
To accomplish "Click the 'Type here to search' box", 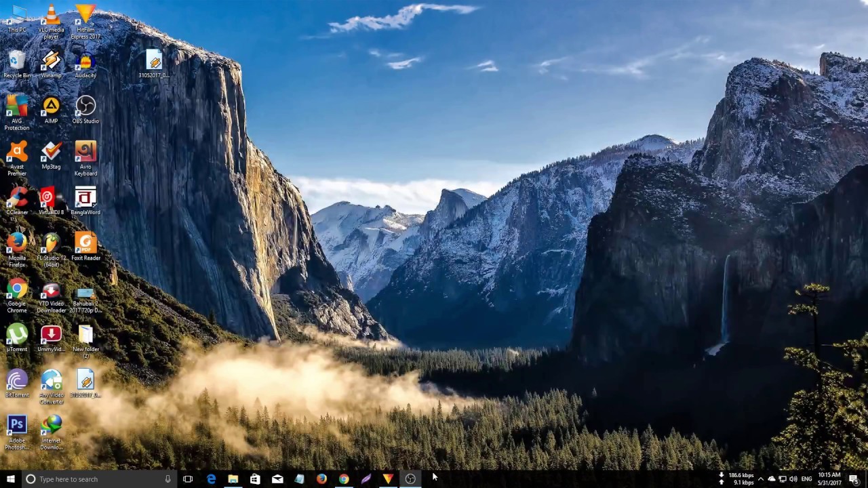I will point(95,479).
